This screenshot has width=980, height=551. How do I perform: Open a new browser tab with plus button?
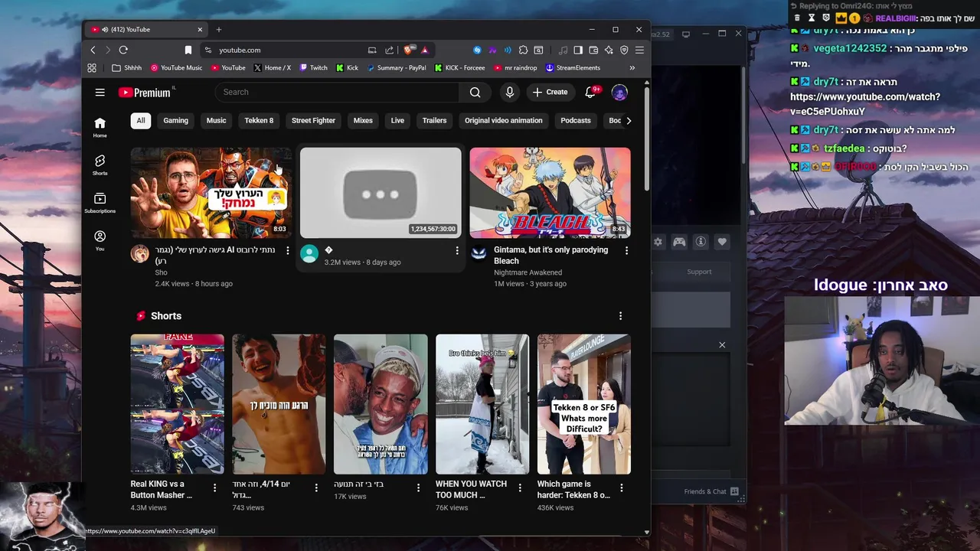click(219, 30)
